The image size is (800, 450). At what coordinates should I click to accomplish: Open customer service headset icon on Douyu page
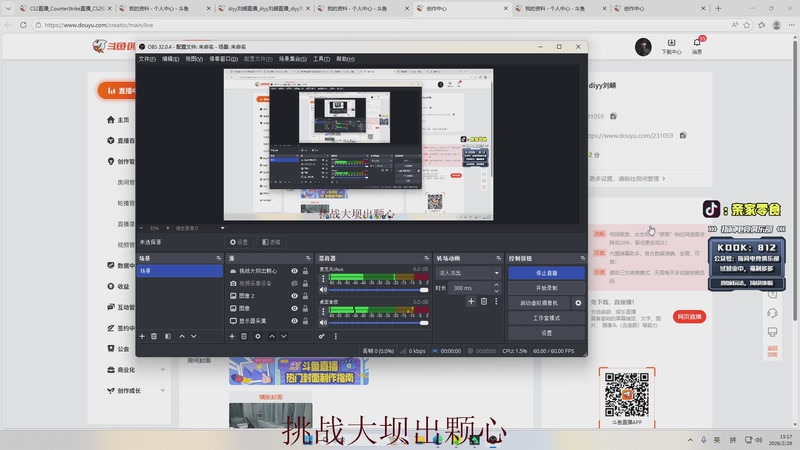pyautogui.click(x=772, y=313)
